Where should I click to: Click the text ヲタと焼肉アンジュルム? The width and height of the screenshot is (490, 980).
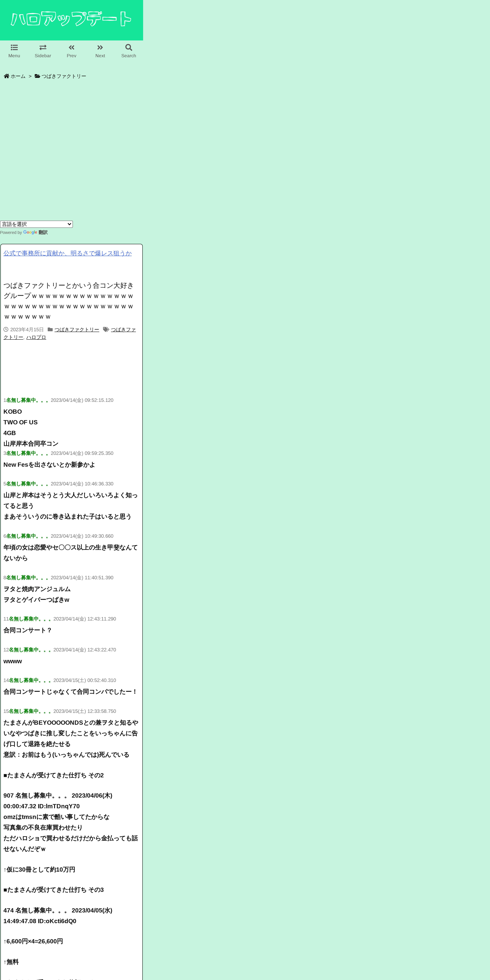point(37,589)
